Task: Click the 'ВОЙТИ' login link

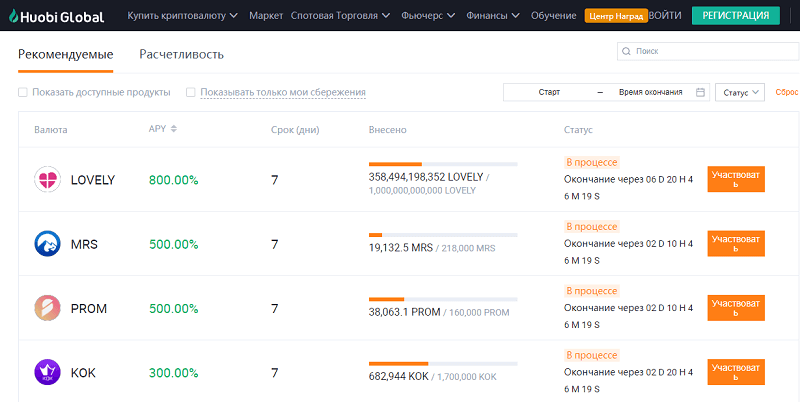Action: point(665,16)
